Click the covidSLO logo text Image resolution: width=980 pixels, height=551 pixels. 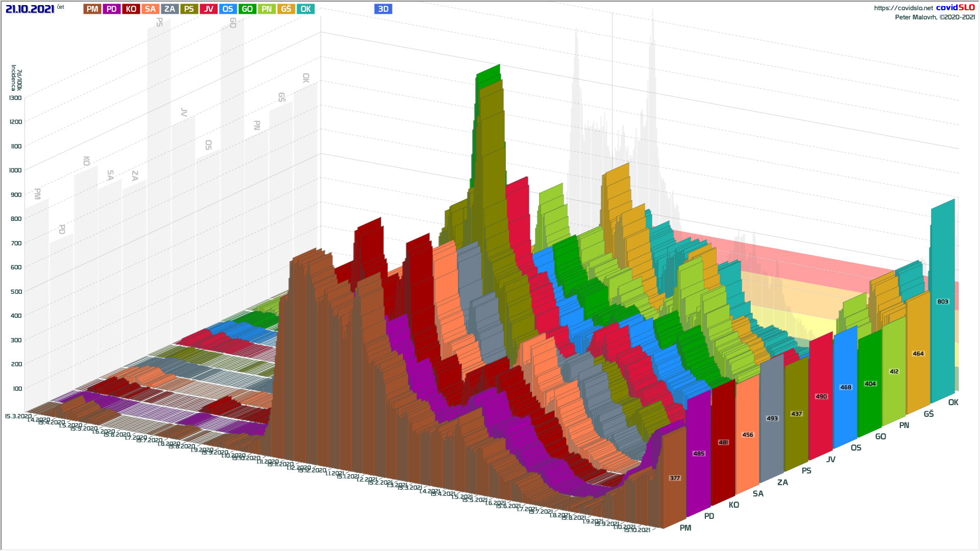955,8
